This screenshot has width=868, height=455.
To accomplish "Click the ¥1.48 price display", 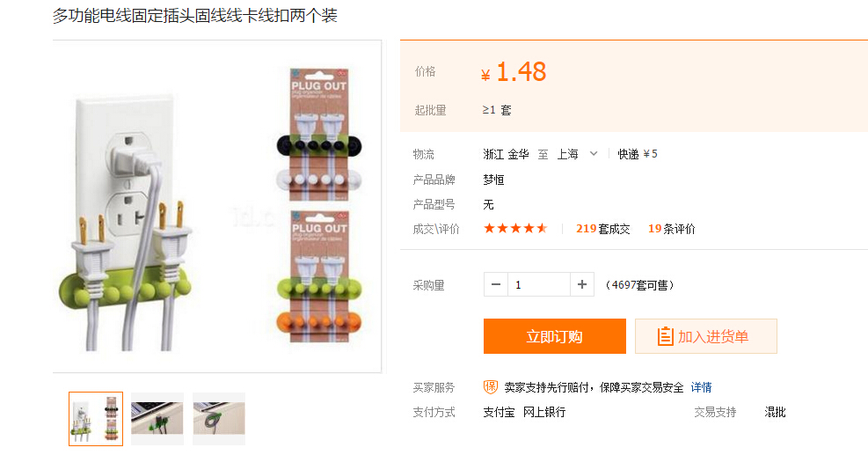I will [514, 72].
